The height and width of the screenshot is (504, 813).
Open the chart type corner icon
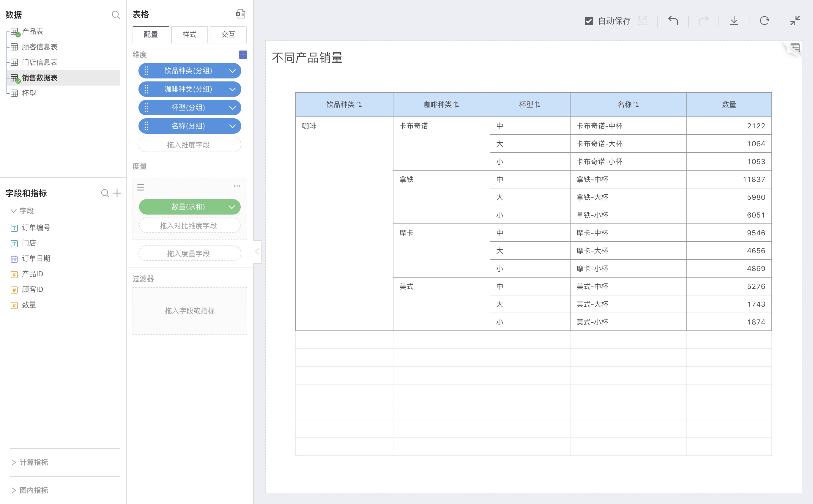point(795,48)
